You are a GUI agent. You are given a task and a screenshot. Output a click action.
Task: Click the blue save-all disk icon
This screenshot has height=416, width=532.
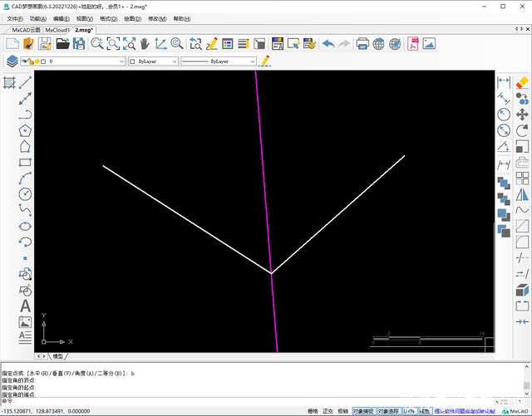pyautogui.click(x=79, y=44)
